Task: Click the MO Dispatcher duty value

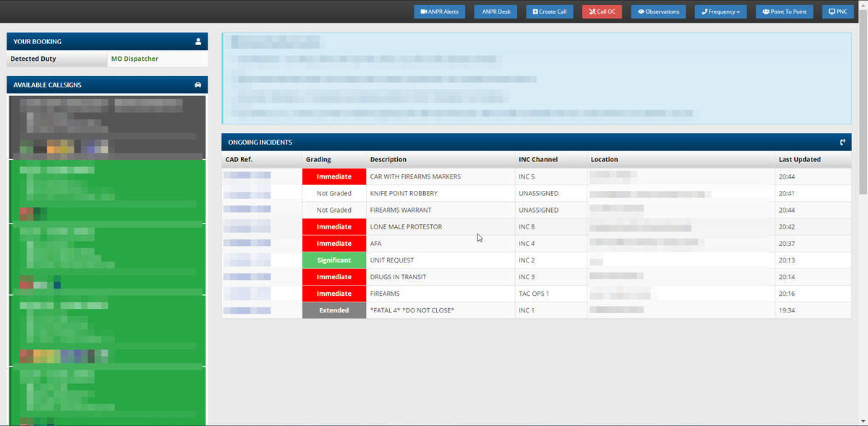Action: pos(135,59)
